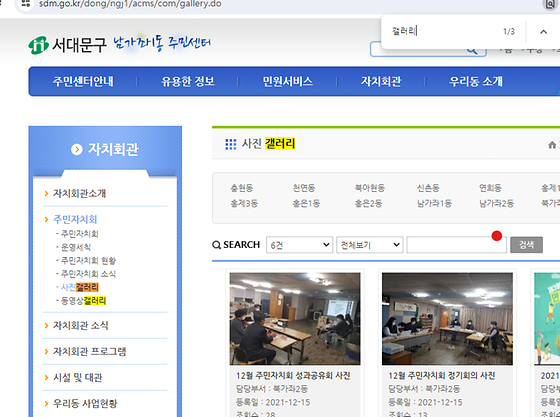Expand 시설 및 대관 sidebar section

click(78, 378)
